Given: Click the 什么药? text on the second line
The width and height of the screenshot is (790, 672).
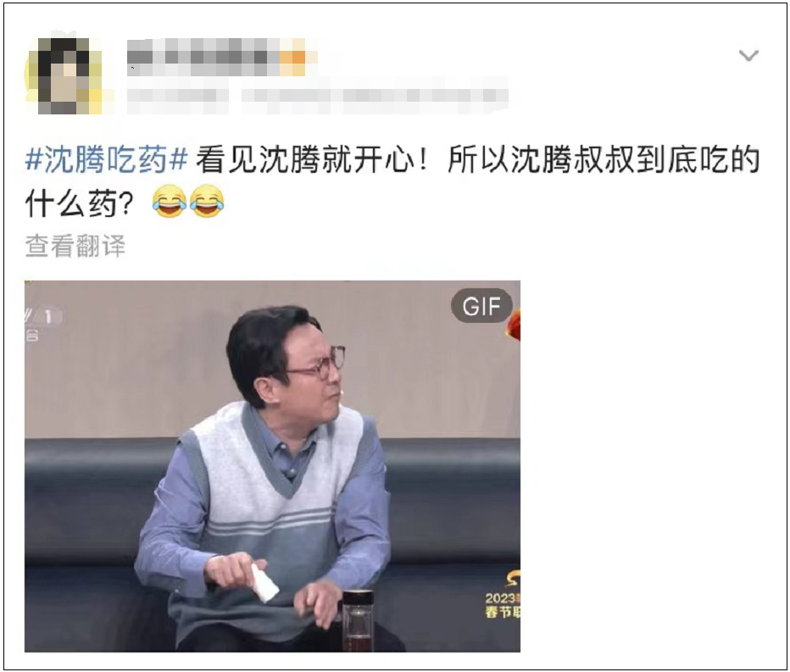Looking at the screenshot, I should point(79,203).
